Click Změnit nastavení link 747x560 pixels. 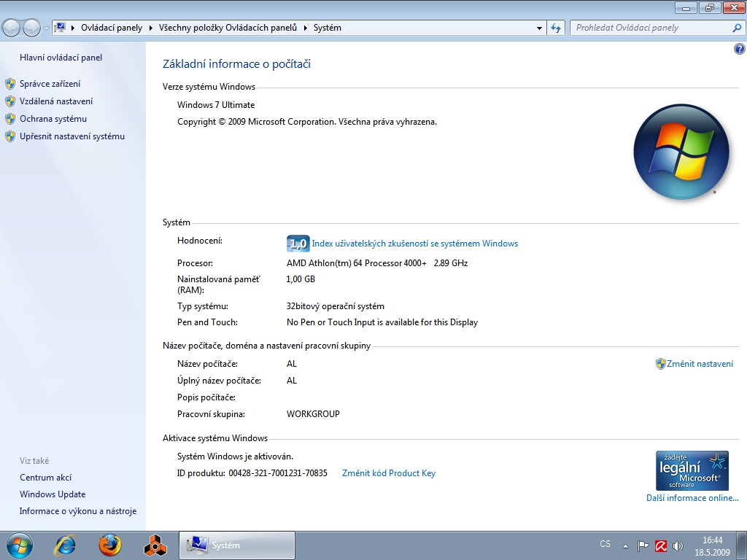click(x=700, y=364)
